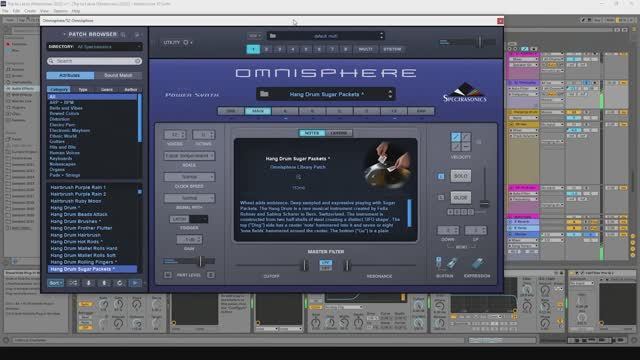This screenshot has height=360, width=640.
Task: Open the ARP page tab
Action: tap(421, 111)
